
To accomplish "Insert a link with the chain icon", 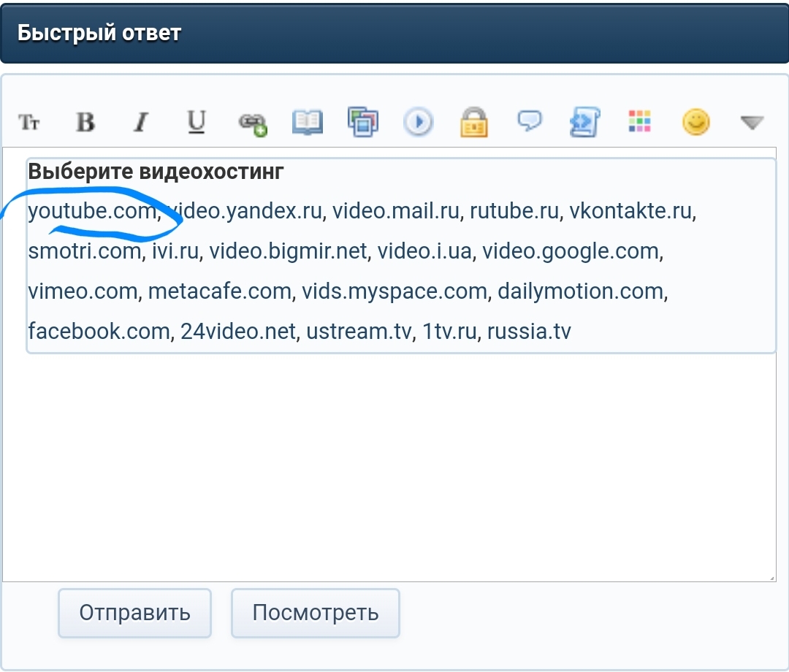I will point(253,123).
